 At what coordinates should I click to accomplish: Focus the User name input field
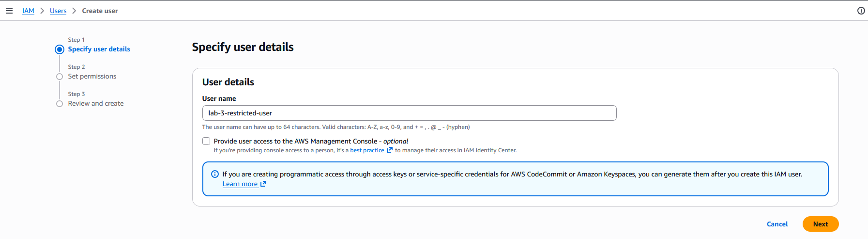point(409,113)
